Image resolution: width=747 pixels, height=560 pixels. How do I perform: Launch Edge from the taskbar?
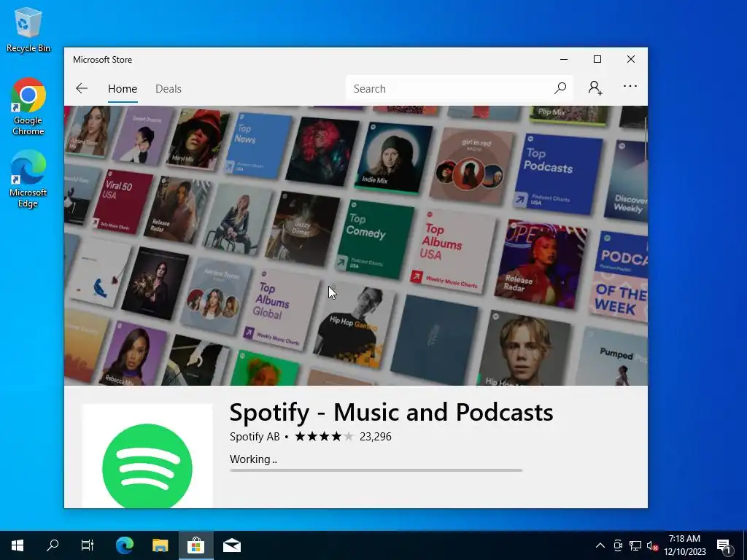click(125, 545)
